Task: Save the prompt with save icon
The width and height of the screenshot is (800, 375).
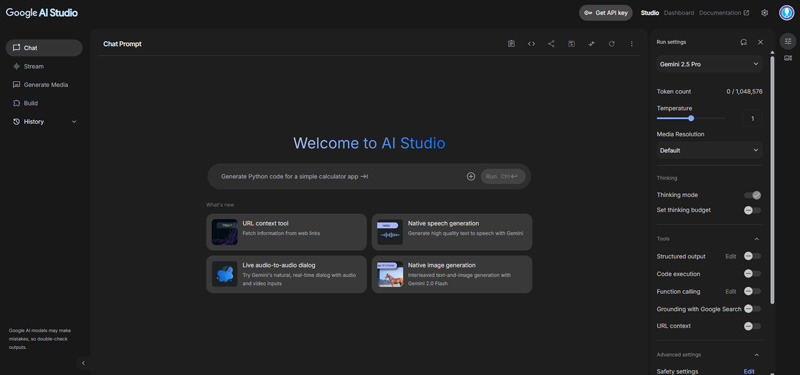Action: click(571, 44)
